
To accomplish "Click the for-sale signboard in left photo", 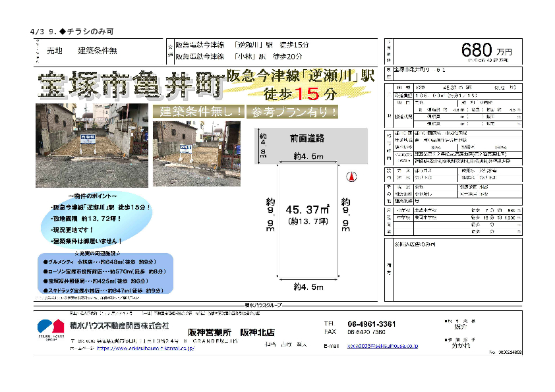I will 89,140.
